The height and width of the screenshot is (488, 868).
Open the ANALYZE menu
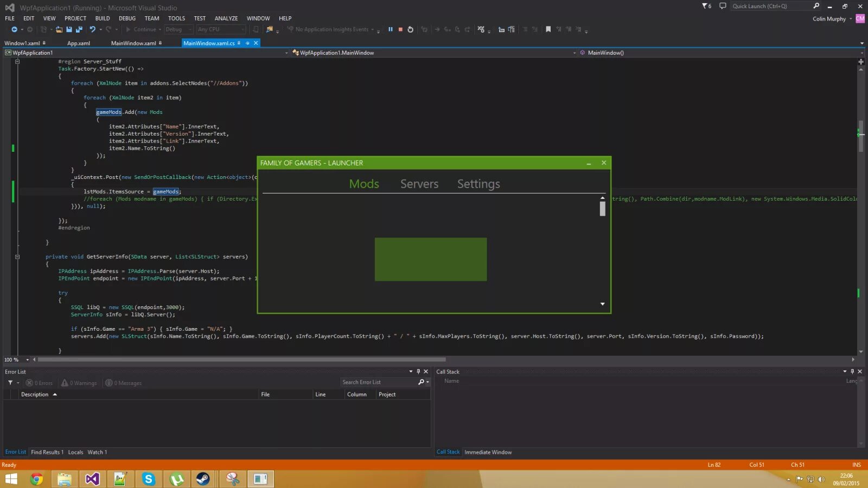point(226,18)
